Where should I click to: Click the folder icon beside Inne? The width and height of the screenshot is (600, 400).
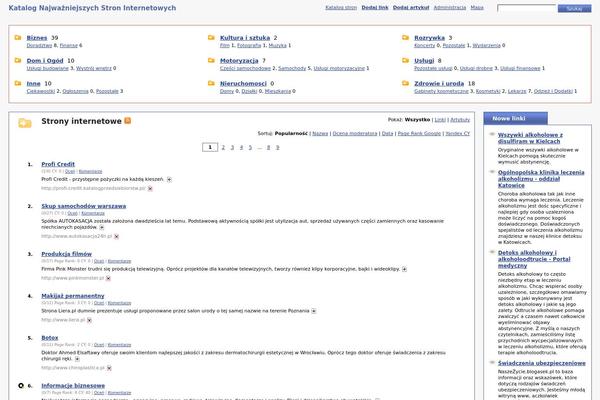coord(18,83)
